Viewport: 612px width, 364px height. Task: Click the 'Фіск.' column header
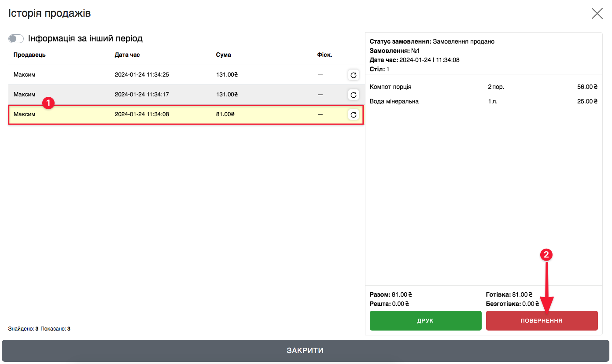click(x=324, y=55)
